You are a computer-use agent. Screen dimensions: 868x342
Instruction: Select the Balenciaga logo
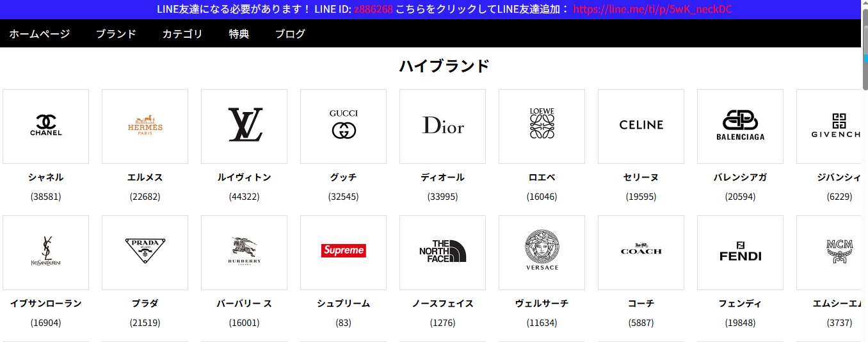[x=740, y=126]
